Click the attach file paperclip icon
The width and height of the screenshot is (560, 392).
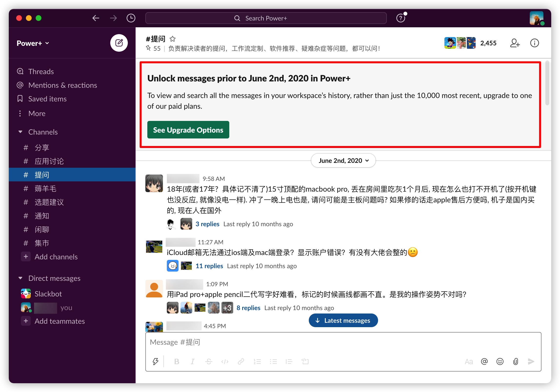coord(515,361)
